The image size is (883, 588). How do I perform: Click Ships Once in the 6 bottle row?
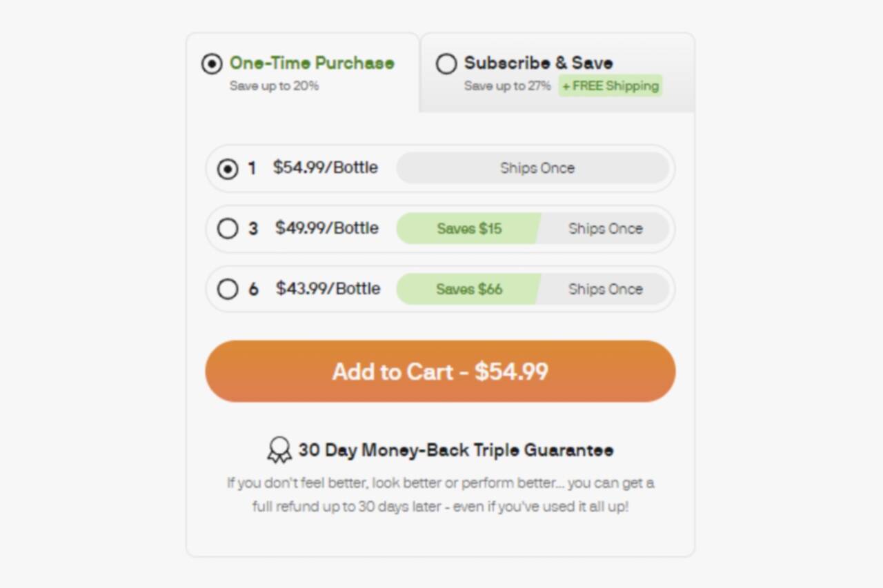pos(605,289)
